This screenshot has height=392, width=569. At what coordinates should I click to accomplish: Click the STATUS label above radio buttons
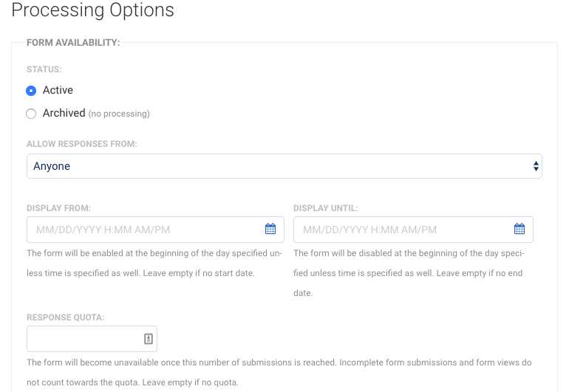44,69
